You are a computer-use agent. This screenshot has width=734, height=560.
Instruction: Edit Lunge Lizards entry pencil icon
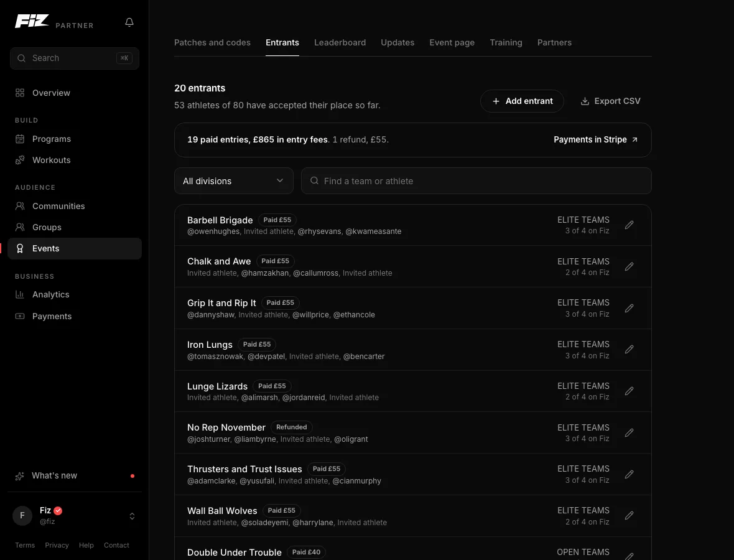click(x=629, y=391)
